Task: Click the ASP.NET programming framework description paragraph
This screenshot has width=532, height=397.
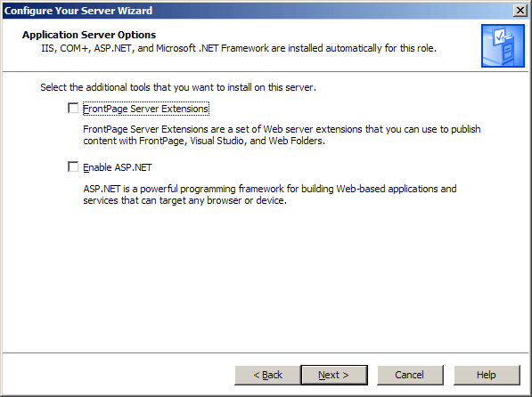Action: [x=270, y=195]
